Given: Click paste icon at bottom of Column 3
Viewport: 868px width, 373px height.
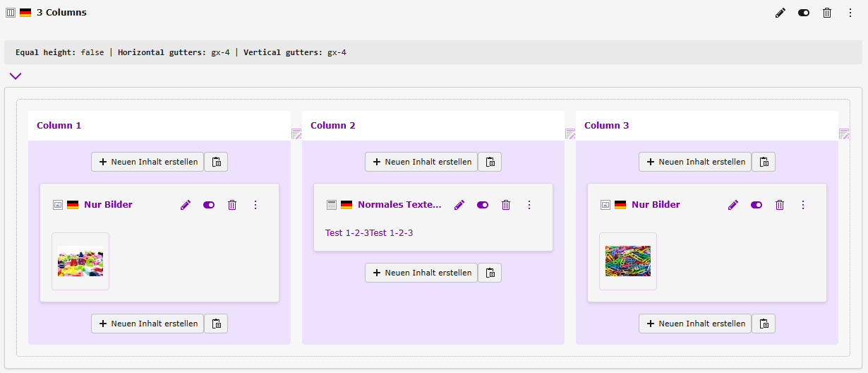Looking at the screenshot, I should click(x=764, y=324).
